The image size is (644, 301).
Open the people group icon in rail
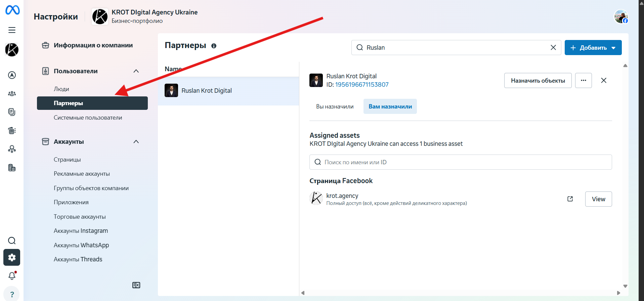12,93
